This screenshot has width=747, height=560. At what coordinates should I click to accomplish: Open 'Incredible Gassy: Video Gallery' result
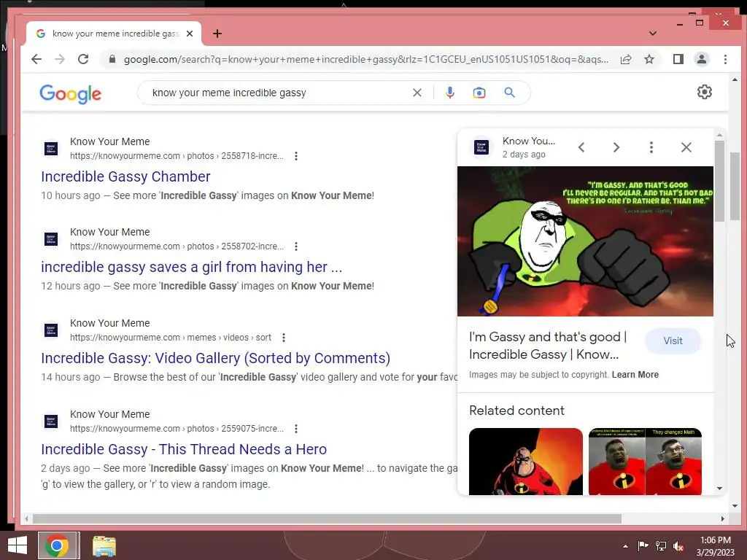point(215,357)
